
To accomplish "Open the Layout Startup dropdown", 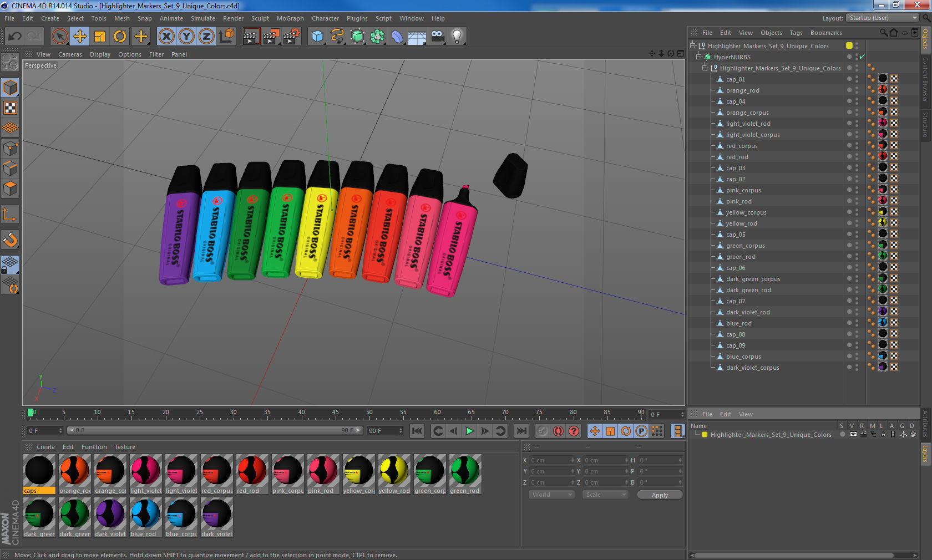I will [x=883, y=18].
